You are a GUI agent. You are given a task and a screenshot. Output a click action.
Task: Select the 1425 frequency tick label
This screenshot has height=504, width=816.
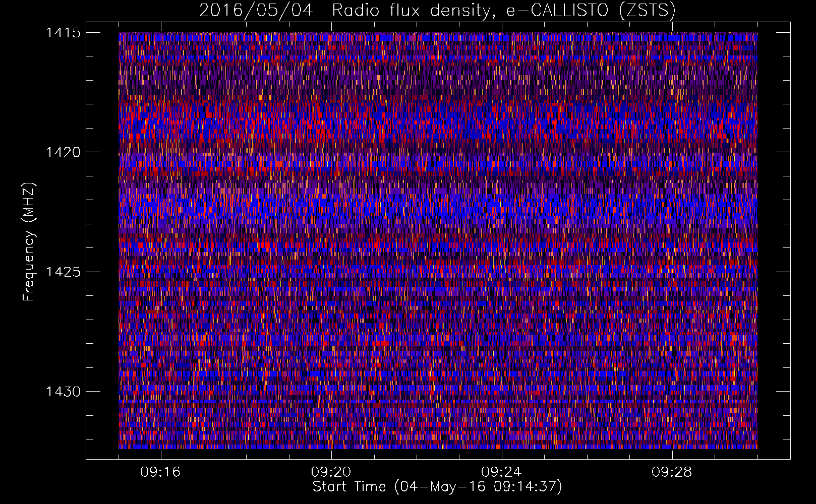[x=63, y=272]
